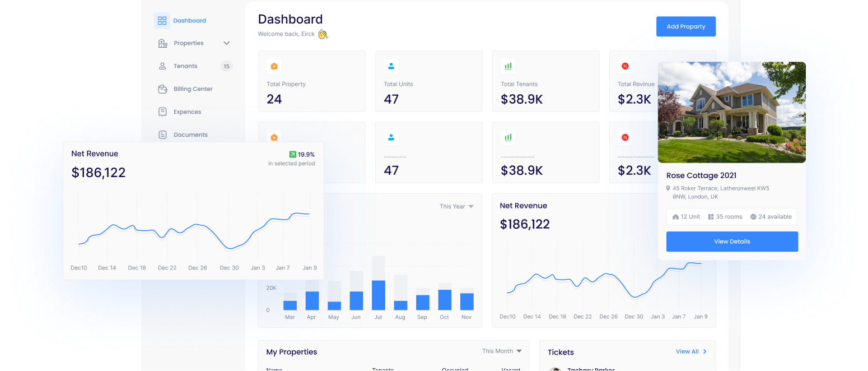
Task: Open the This Month dropdown
Action: 502,351
